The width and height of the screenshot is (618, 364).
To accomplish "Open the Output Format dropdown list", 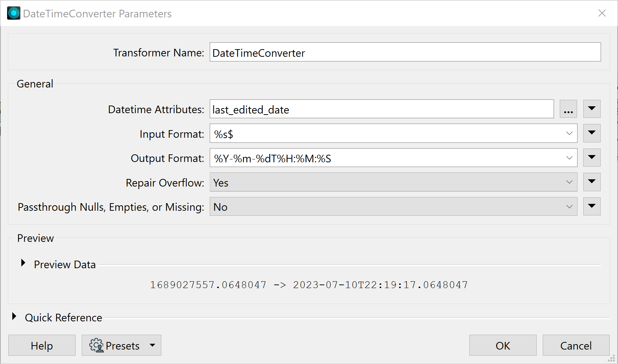I will pyautogui.click(x=570, y=158).
